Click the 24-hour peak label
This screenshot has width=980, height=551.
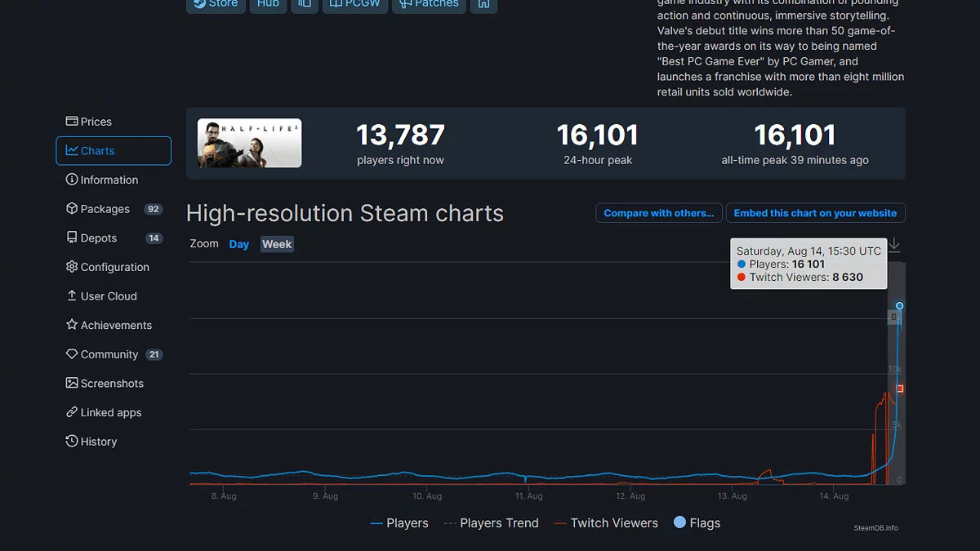(x=598, y=160)
